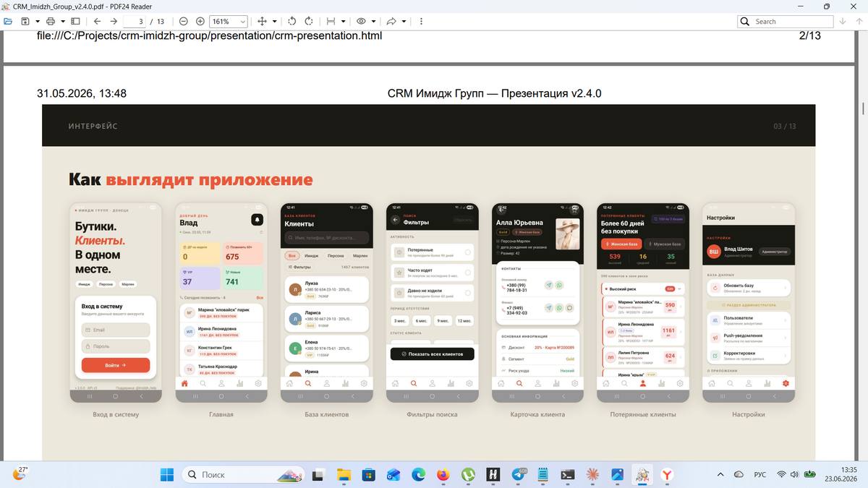This screenshot has height=488, width=868.
Task: Zoom out with the minus circle icon
Action: [183, 22]
